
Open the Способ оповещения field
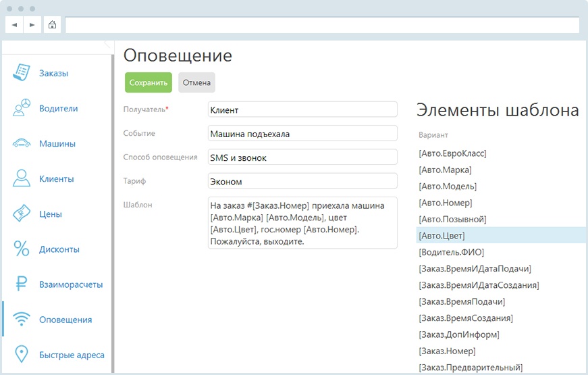(302, 157)
